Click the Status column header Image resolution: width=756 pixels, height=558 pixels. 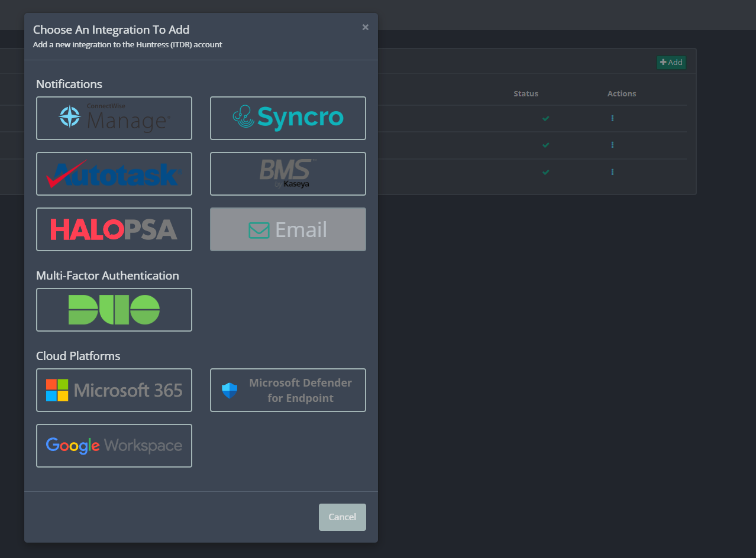[526, 93]
